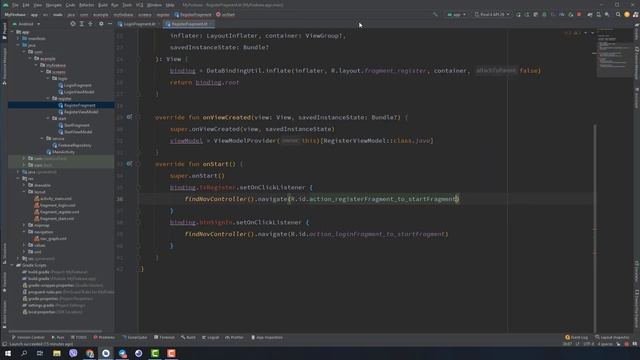Select StartFragment in the project tree

(76, 125)
